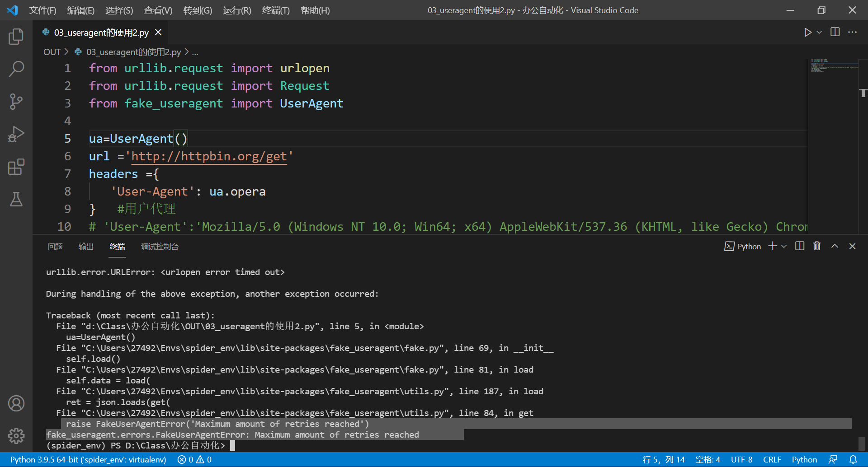Place cursor on line number 5
This screenshot has width=868, height=467.
67,139
